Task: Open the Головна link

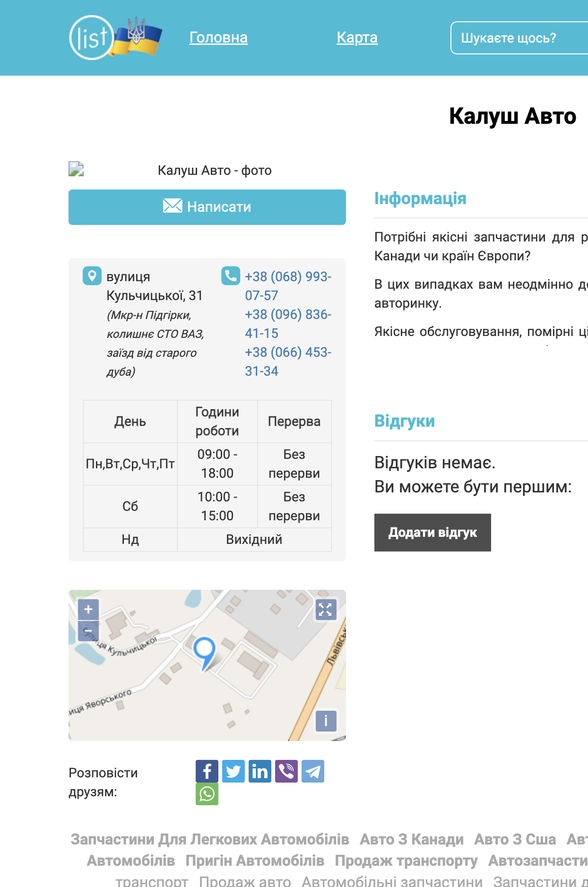Action: pos(218,37)
